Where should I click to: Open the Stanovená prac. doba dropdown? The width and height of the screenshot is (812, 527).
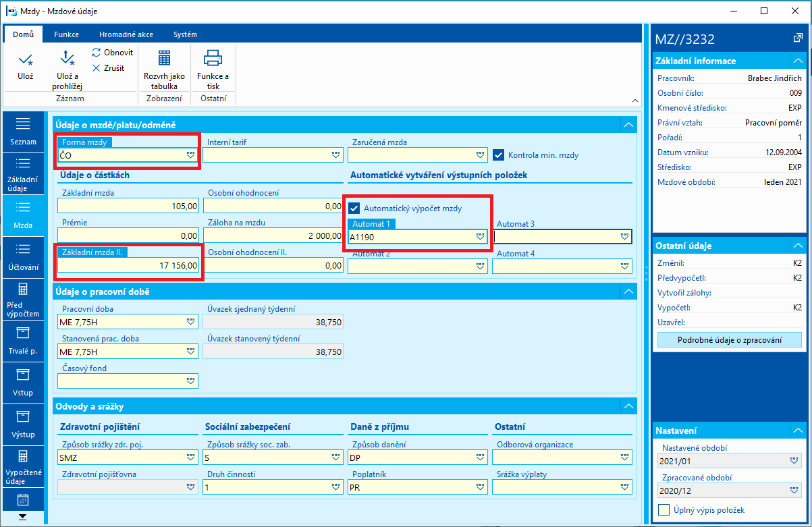pos(190,352)
